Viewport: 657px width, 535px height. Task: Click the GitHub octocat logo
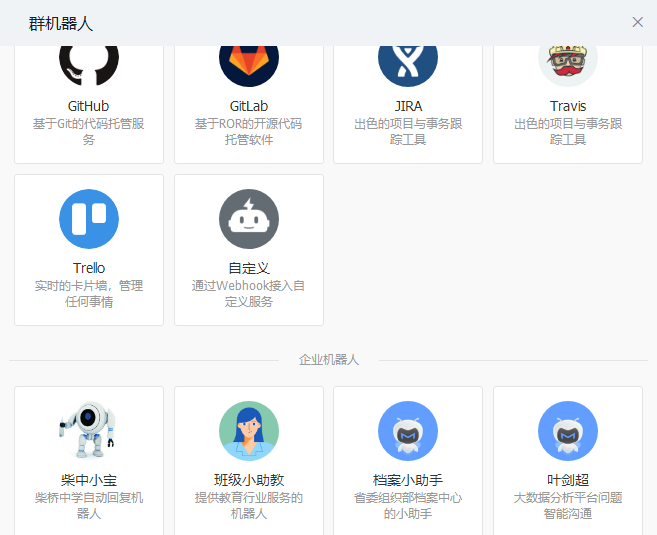[89, 66]
